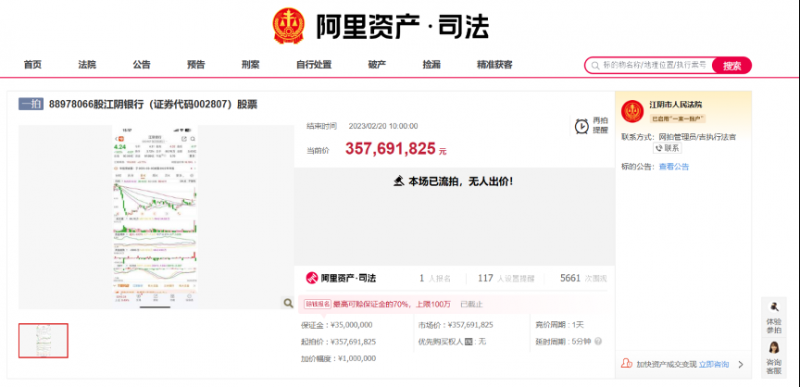Image resolution: width=800 pixels, height=387 pixels.
Task: Click the red icon before 加快资产成交变现
Action: click(627, 364)
